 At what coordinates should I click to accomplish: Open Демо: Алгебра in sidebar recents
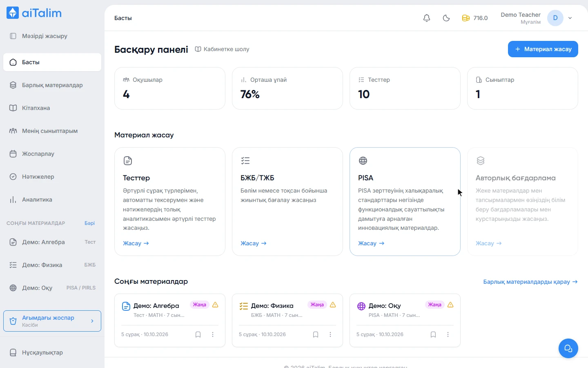[52, 242]
